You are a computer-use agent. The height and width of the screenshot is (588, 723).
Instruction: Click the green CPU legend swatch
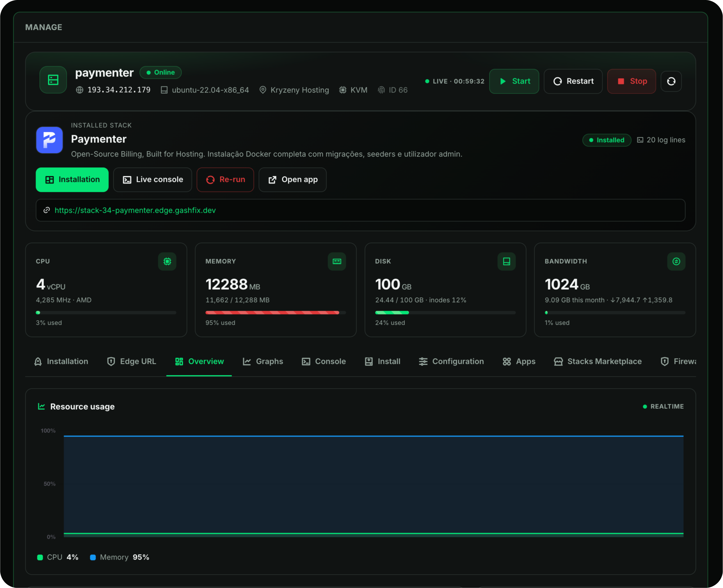[x=40, y=558]
